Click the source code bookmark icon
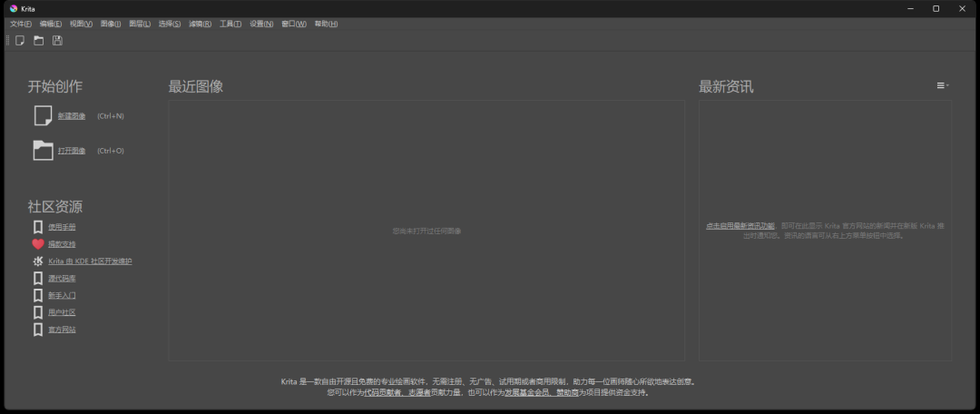The image size is (980, 414). point(38,279)
